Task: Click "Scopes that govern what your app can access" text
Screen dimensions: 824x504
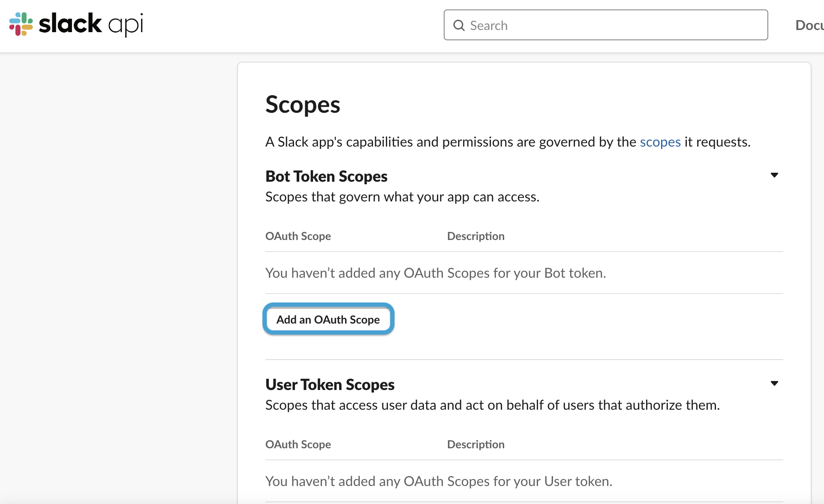Action: (x=402, y=197)
